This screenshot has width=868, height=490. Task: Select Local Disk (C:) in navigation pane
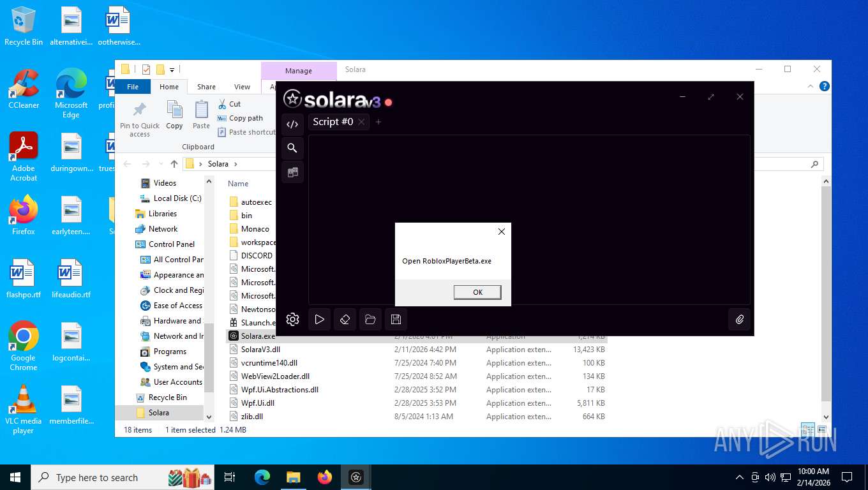(x=171, y=198)
